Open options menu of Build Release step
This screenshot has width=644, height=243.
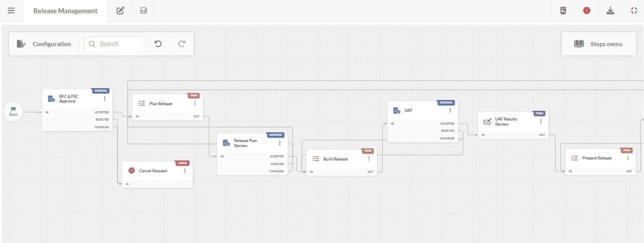coord(369,159)
